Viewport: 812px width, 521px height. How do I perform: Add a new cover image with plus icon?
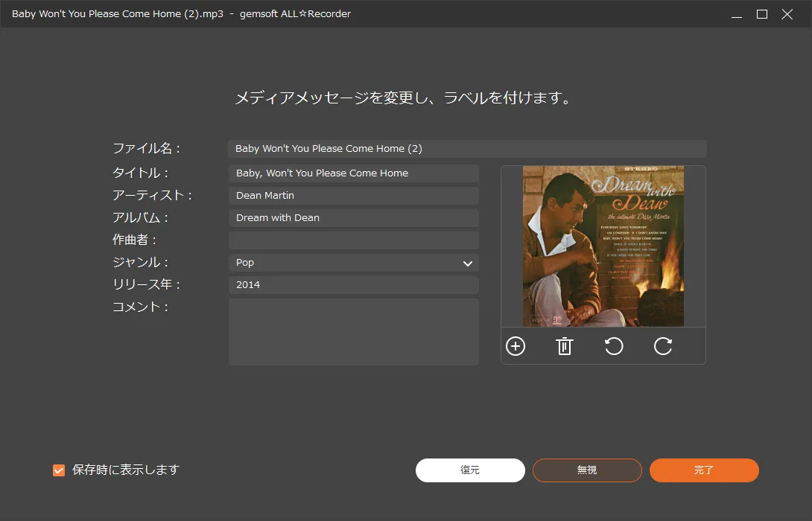click(516, 346)
